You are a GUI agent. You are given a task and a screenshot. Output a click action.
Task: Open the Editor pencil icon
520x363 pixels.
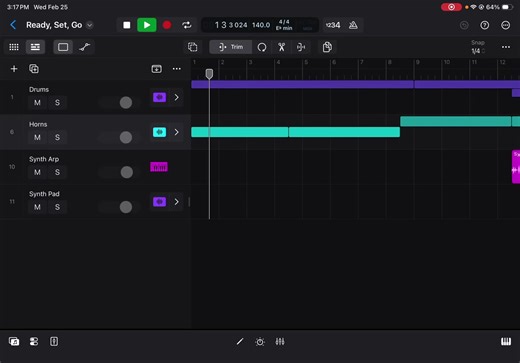click(x=240, y=341)
